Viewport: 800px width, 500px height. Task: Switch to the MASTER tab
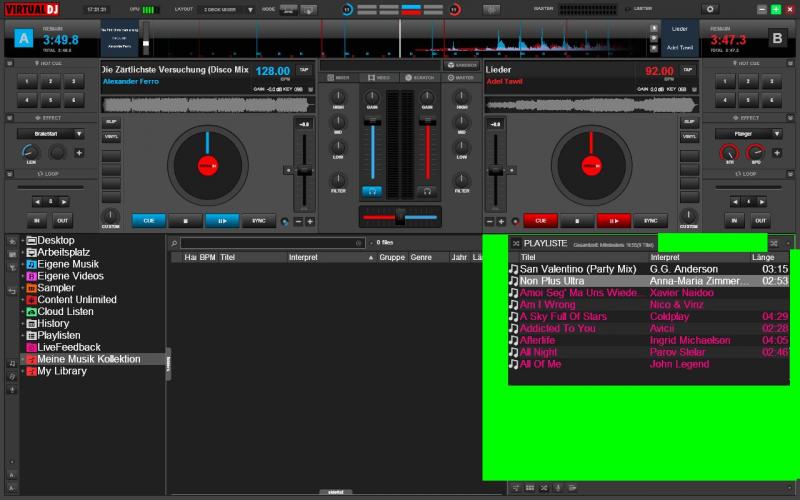pos(461,78)
